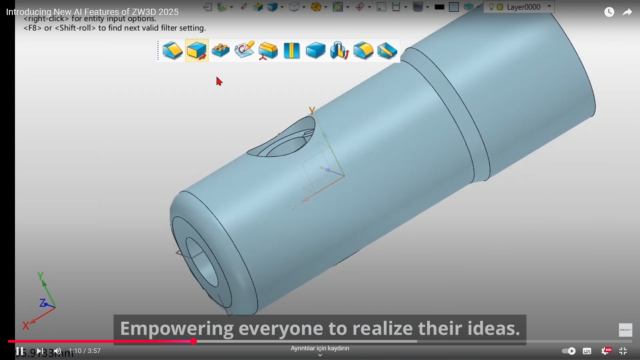Screen dimensions: 640x360
Task: Click the end-face bore of the cylinder
Action: (x=202, y=262)
